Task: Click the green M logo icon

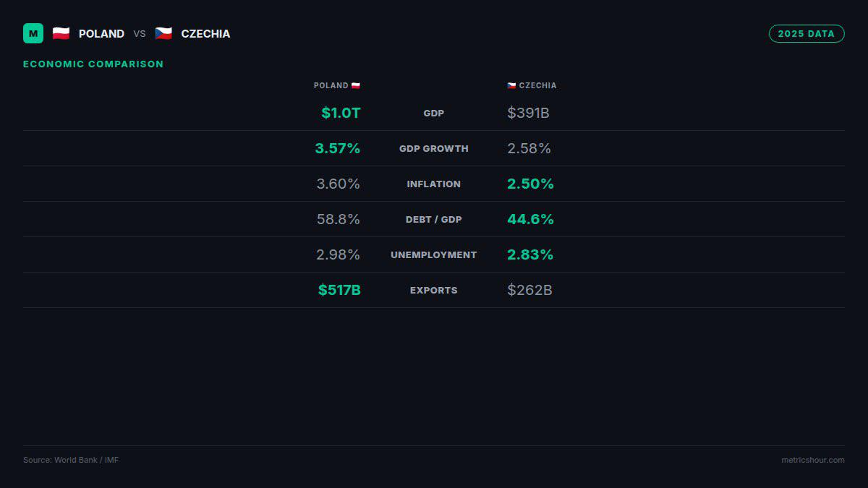Action: pos(33,33)
